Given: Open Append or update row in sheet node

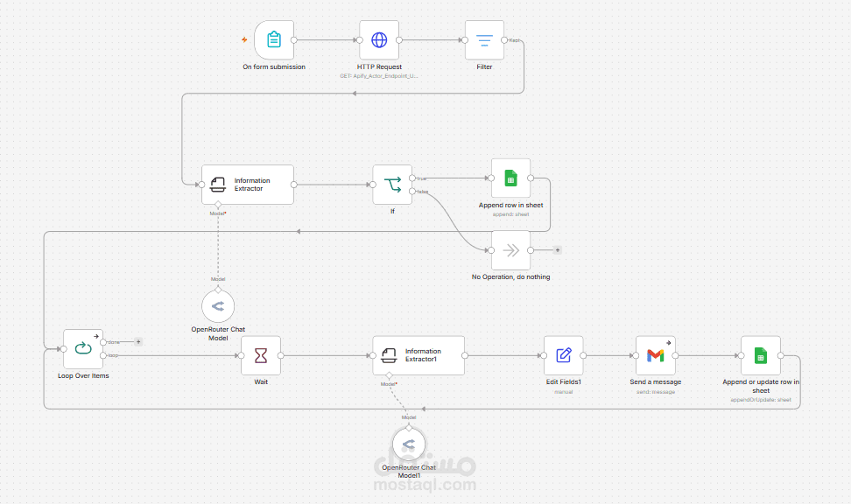Looking at the screenshot, I should [761, 355].
